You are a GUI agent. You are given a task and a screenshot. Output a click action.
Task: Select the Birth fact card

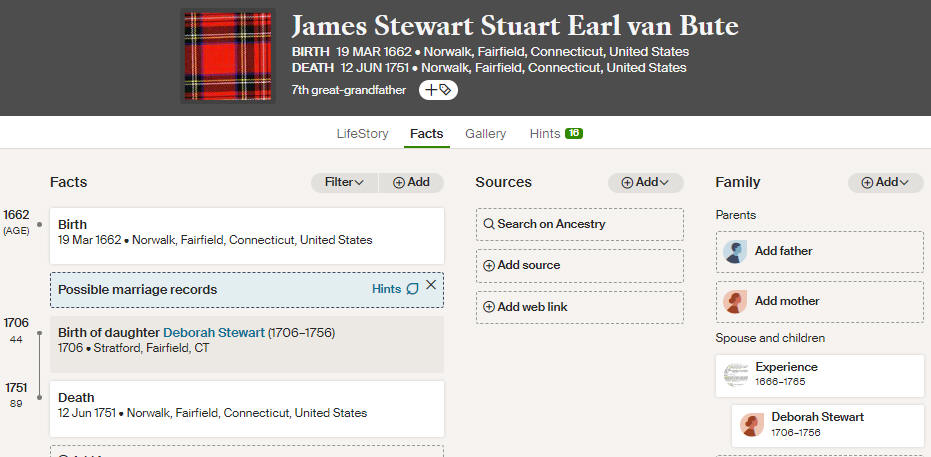pyautogui.click(x=247, y=236)
